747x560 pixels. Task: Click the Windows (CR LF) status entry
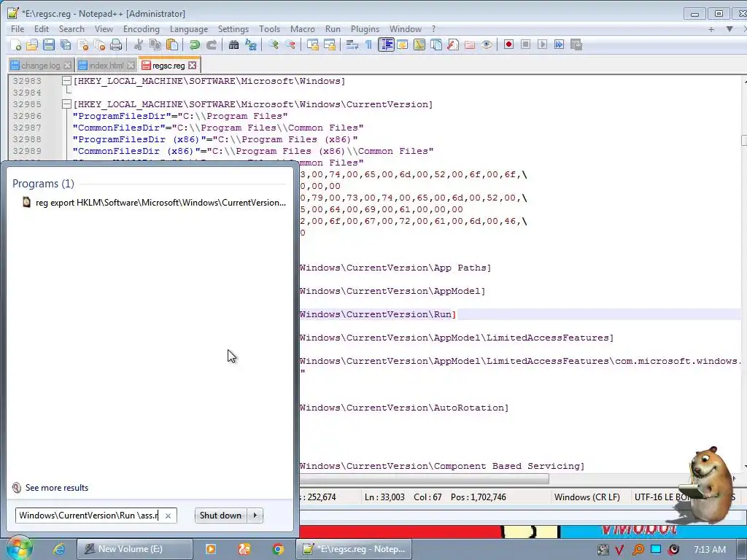click(587, 497)
